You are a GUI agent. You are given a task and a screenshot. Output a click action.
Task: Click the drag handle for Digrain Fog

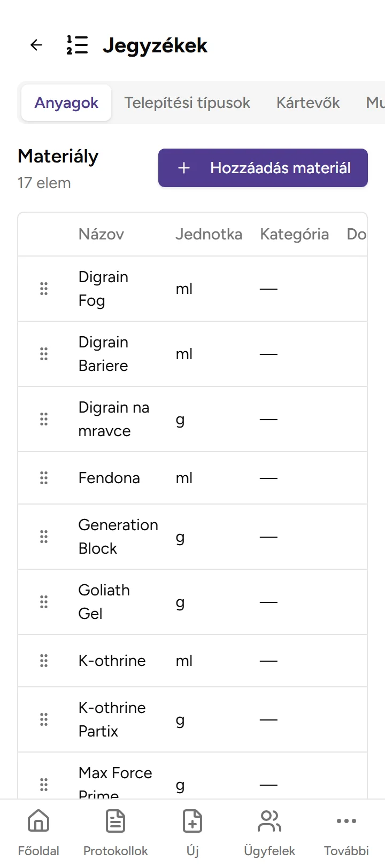tap(44, 289)
